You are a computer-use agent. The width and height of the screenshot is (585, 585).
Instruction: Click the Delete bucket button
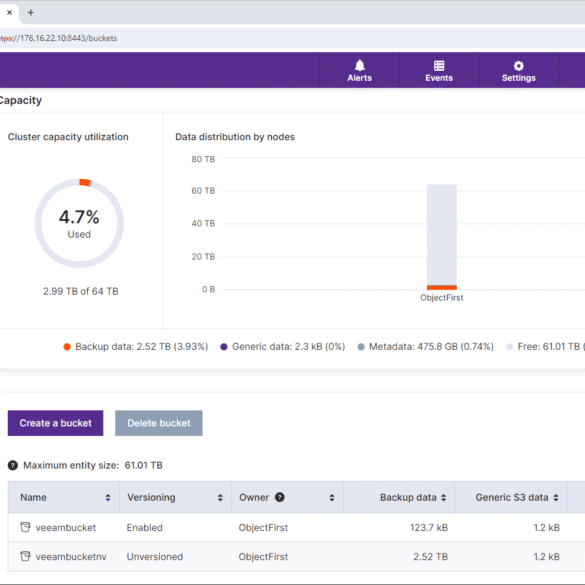tap(159, 423)
